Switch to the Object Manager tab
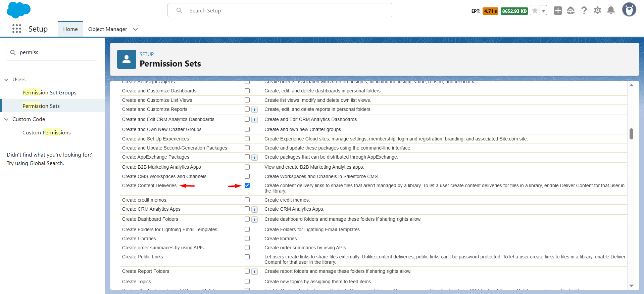 point(108,29)
